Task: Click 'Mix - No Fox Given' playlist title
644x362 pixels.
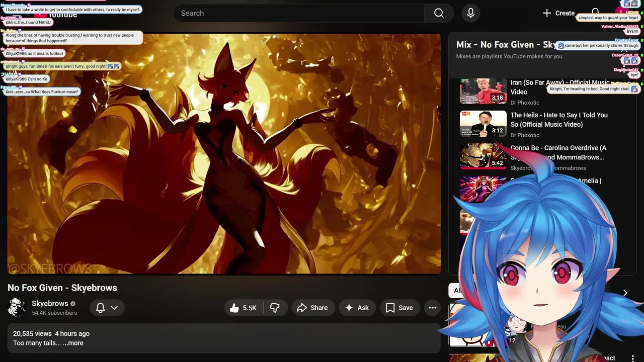Action: [x=507, y=45]
